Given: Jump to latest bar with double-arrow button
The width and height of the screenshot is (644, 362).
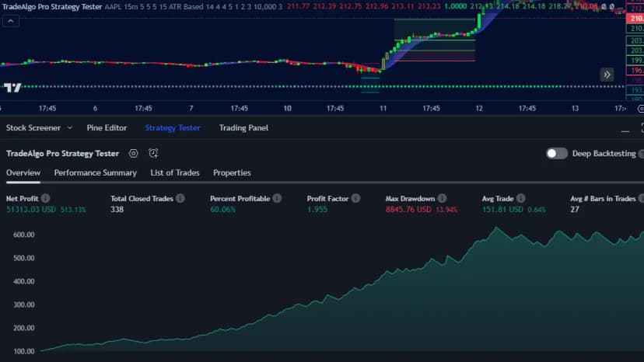Looking at the screenshot, I should pos(607,75).
